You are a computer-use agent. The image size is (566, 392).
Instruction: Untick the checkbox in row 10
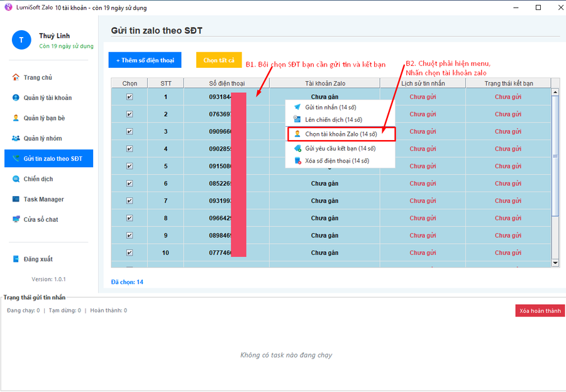[x=130, y=253]
